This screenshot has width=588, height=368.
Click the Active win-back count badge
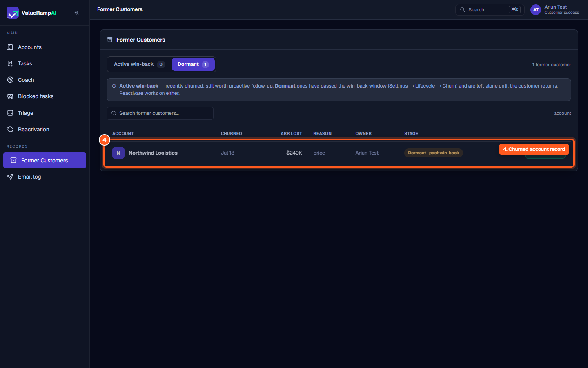coord(161,64)
